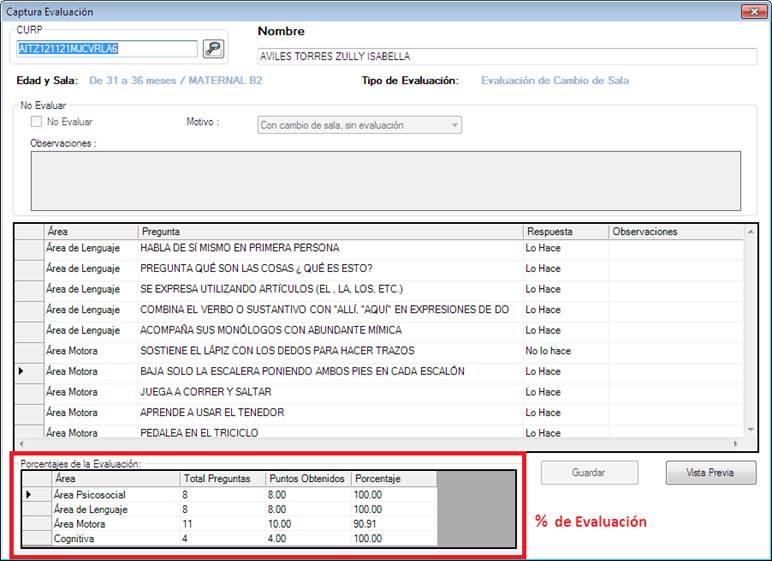
Task: Click the Área header in percentages table
Action: pos(116,479)
